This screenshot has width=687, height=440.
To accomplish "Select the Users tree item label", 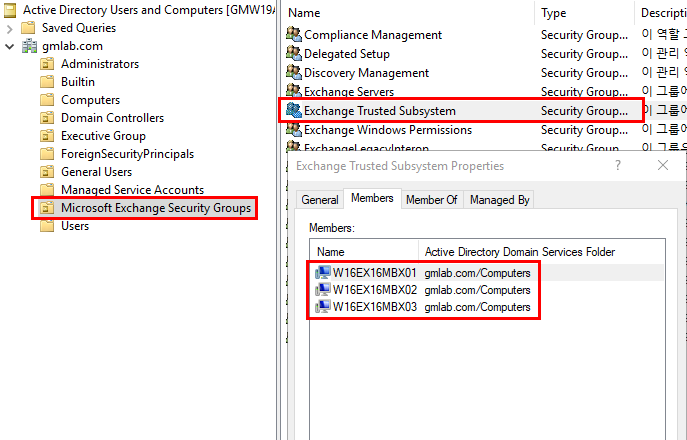I will coord(75,226).
